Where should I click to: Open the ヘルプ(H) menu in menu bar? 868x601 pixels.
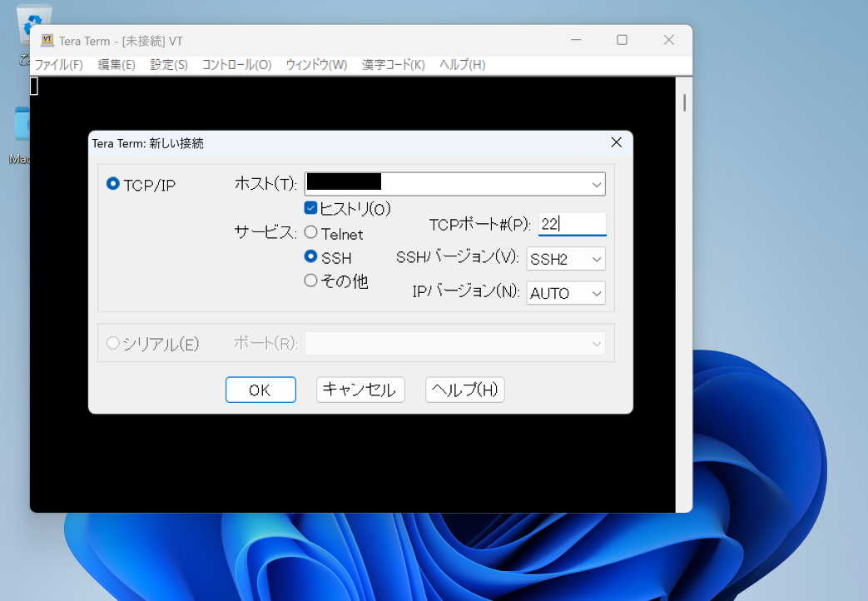462,65
